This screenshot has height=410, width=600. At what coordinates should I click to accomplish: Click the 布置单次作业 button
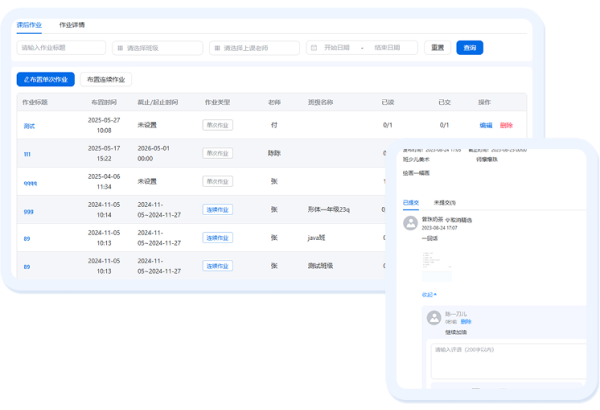click(x=46, y=79)
